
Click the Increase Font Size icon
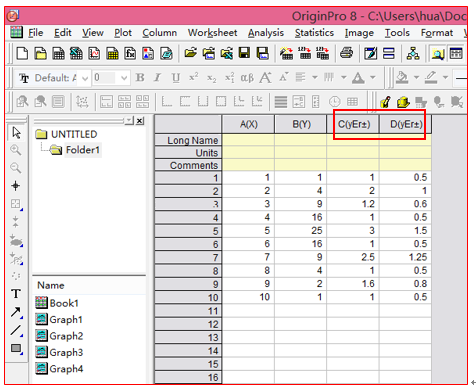click(x=265, y=78)
